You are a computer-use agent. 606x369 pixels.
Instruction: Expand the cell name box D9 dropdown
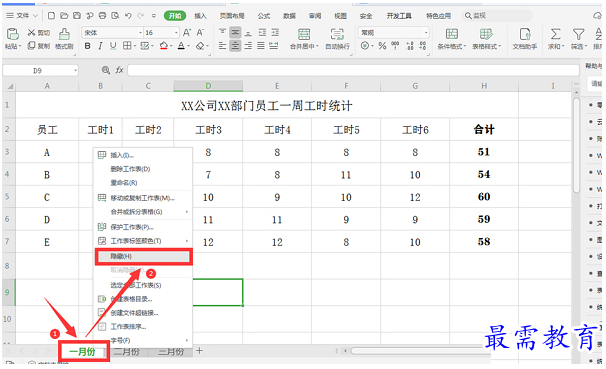coord(75,70)
